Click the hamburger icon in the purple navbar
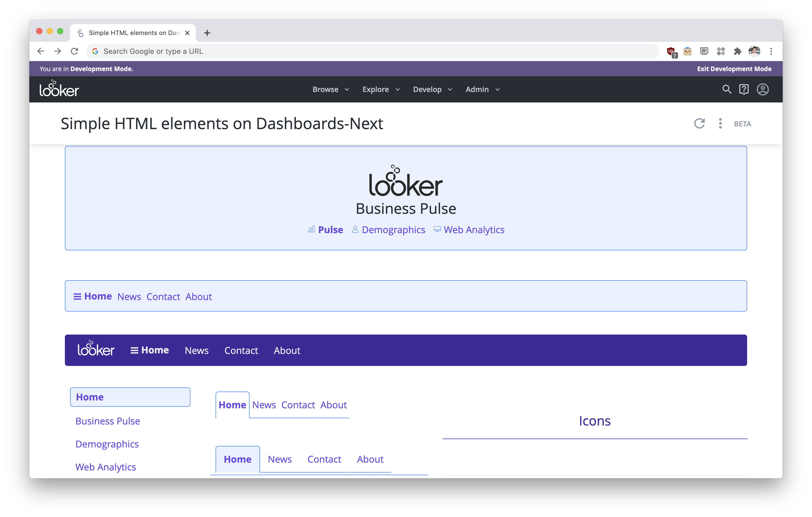Image resolution: width=812 pixels, height=517 pixels. pos(134,351)
